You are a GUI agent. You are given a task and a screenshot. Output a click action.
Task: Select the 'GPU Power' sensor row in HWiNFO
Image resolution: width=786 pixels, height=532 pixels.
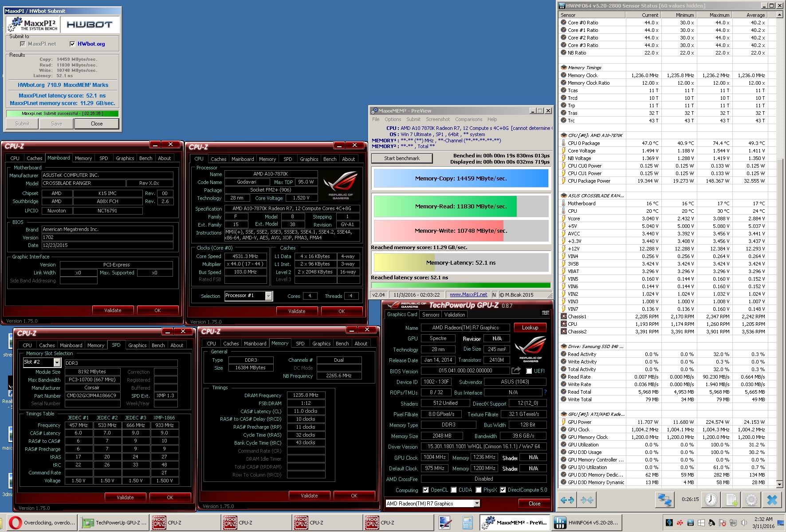tap(667, 422)
